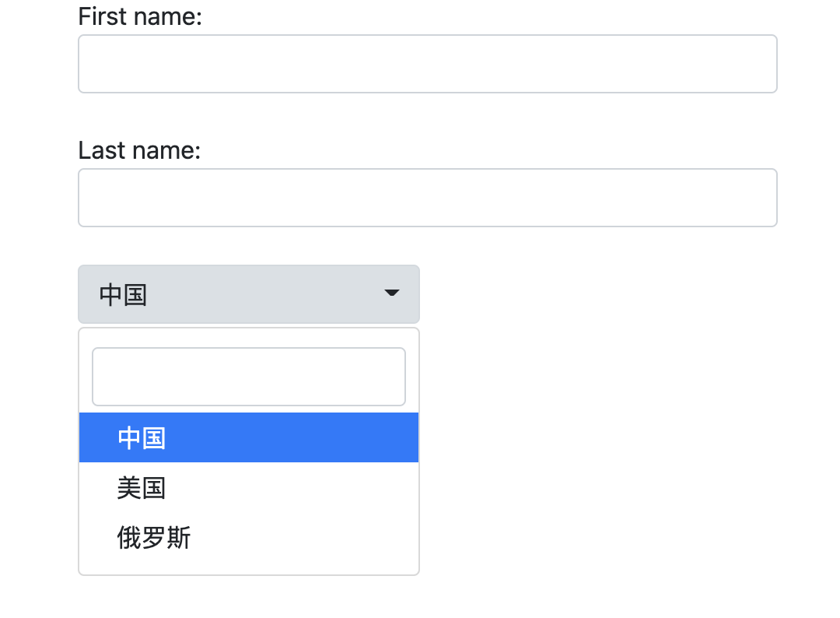Click the Last name input field
This screenshot has height=618, width=840.
point(428,197)
